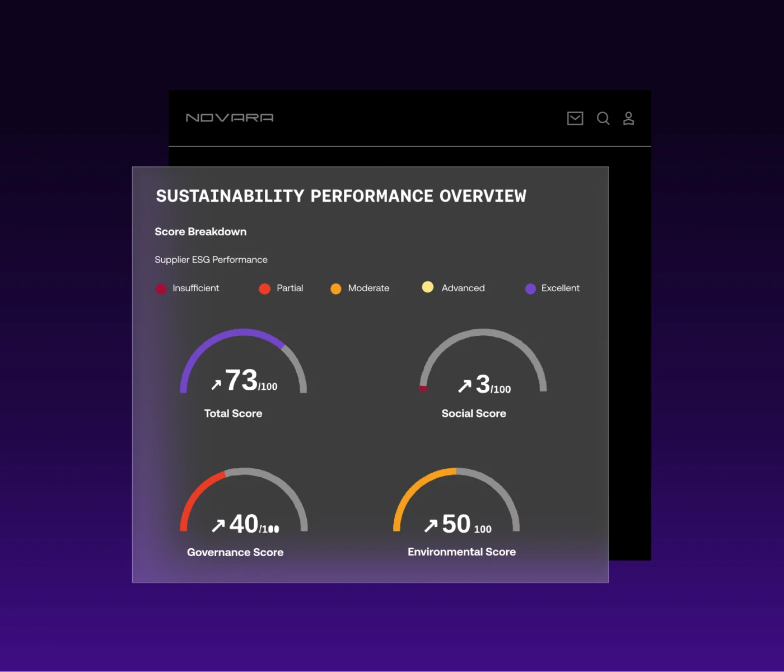Click the Total Score label
Viewport: 784px width, 672px height.
tap(233, 413)
